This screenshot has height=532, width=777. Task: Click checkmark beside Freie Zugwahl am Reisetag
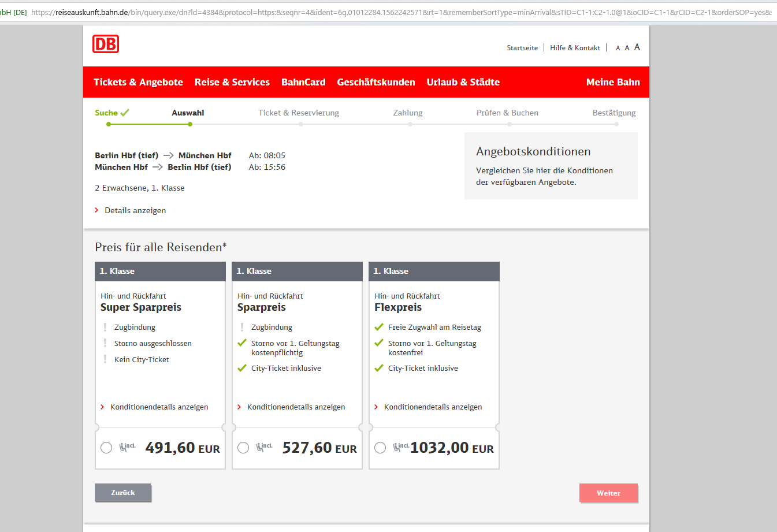(379, 327)
